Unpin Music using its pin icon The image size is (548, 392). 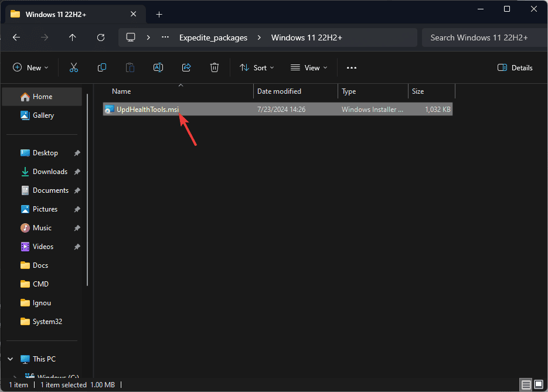(x=77, y=228)
